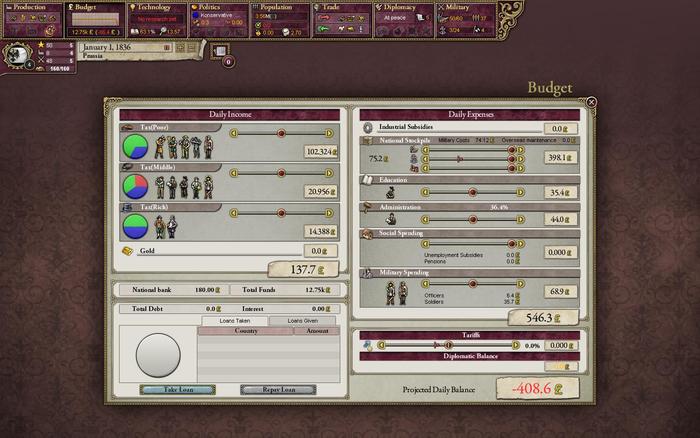Click the 546.3 daily expenses total

(x=543, y=318)
